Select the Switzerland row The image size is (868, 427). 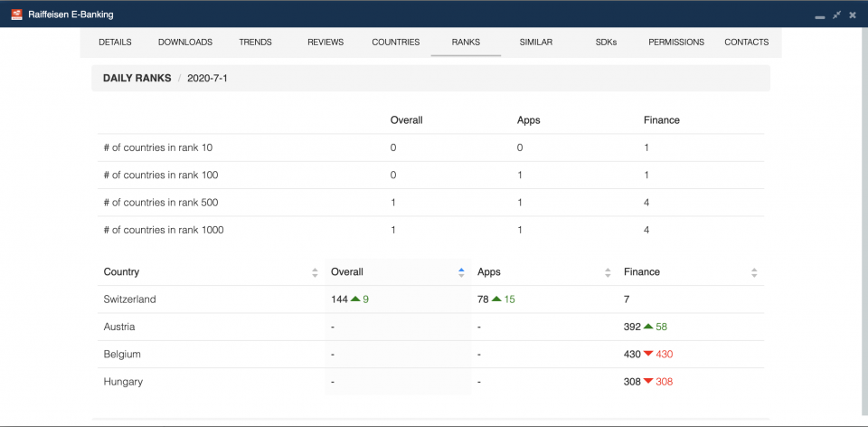tap(430, 299)
